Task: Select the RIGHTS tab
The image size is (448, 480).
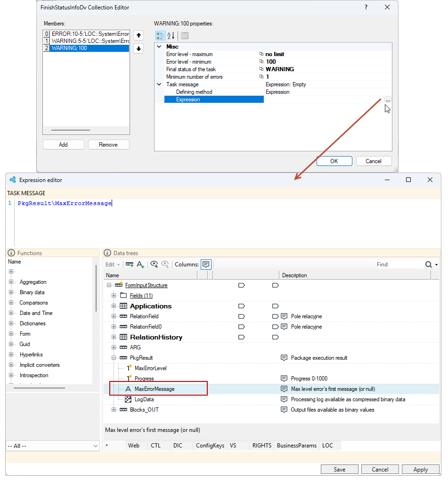Action: coord(262,446)
